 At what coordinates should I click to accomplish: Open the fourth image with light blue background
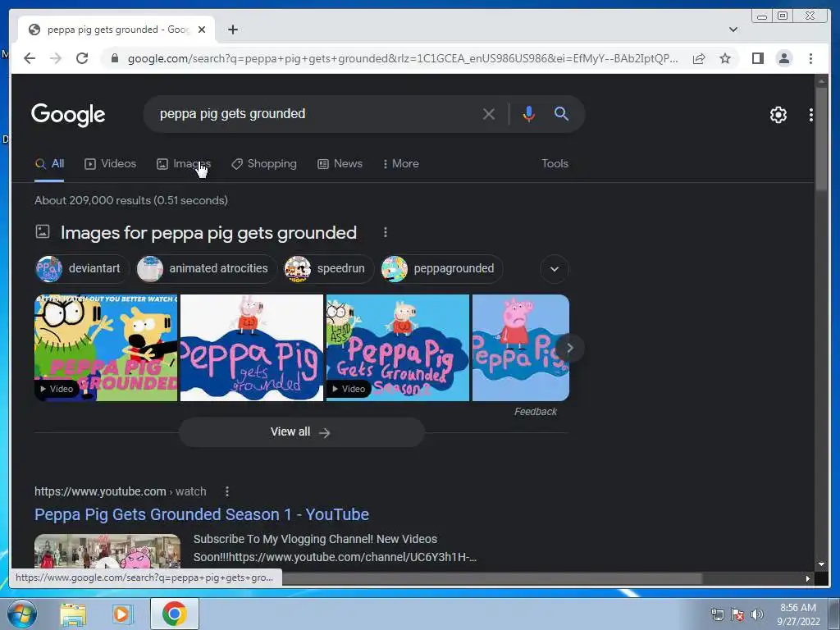click(514, 348)
